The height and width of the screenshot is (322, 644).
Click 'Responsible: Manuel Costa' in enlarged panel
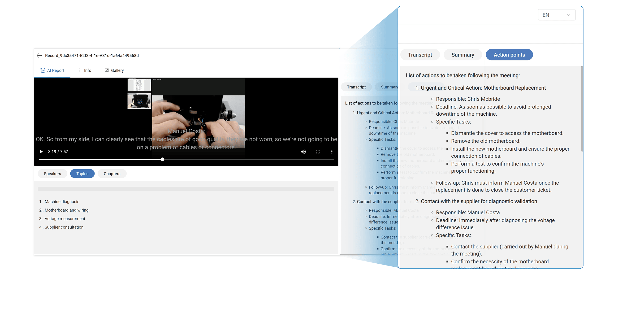pyautogui.click(x=468, y=213)
